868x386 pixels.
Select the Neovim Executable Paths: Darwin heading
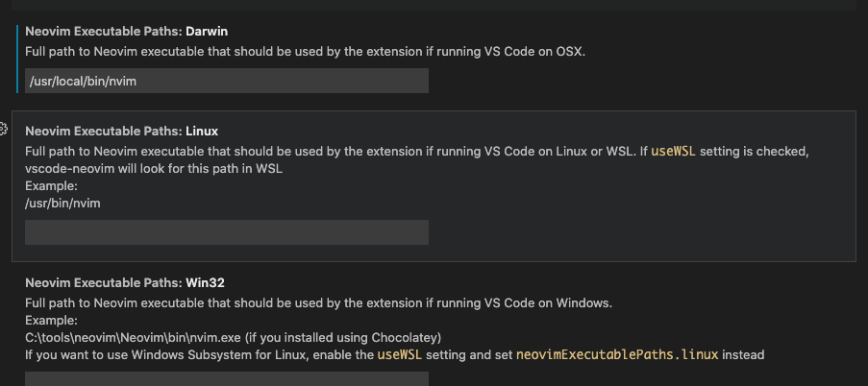point(127,32)
